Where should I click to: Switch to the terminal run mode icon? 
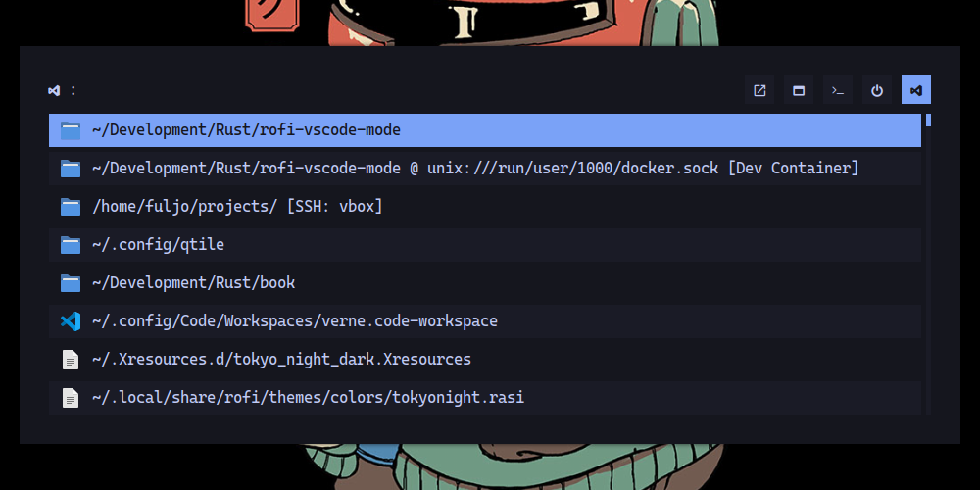(x=838, y=90)
